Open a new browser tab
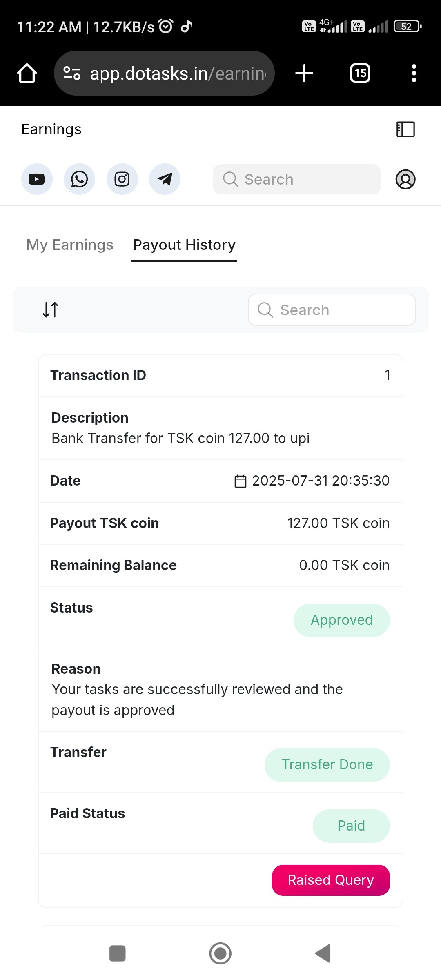The image size is (441, 980). [x=304, y=73]
